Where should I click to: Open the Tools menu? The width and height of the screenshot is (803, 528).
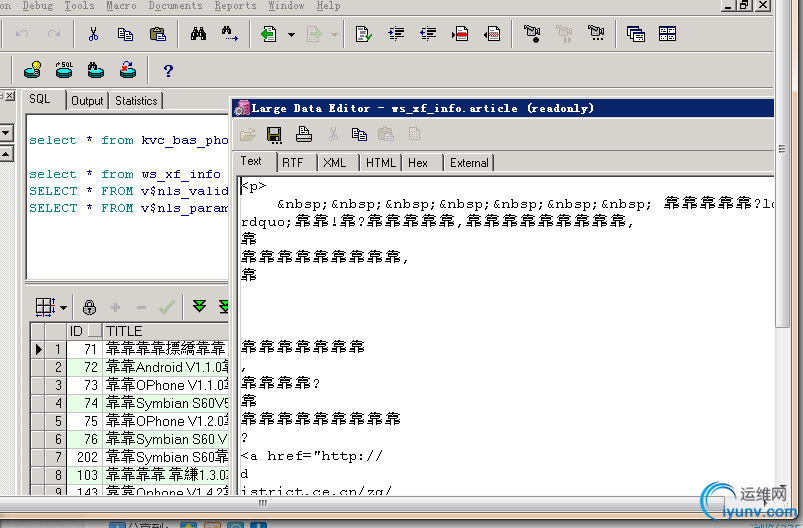click(79, 6)
